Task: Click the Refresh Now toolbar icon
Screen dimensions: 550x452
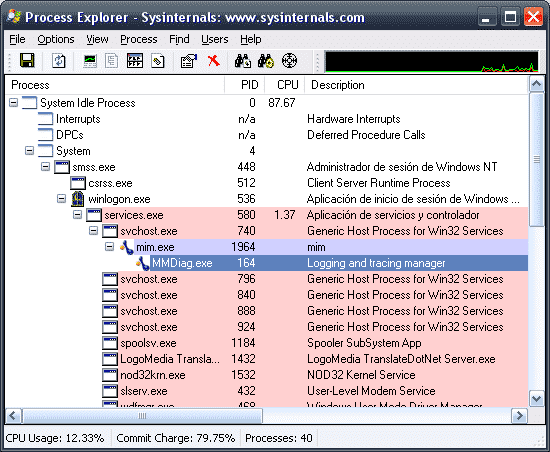Action: pyautogui.click(x=59, y=61)
